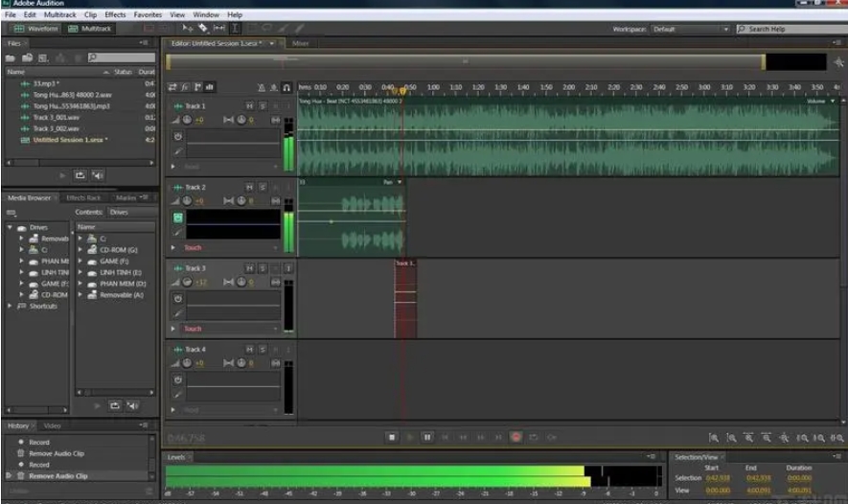Open Track 2 Touch automation mode dropdown
Image resolution: width=848 pixels, height=504 pixels.
pyautogui.click(x=230, y=247)
